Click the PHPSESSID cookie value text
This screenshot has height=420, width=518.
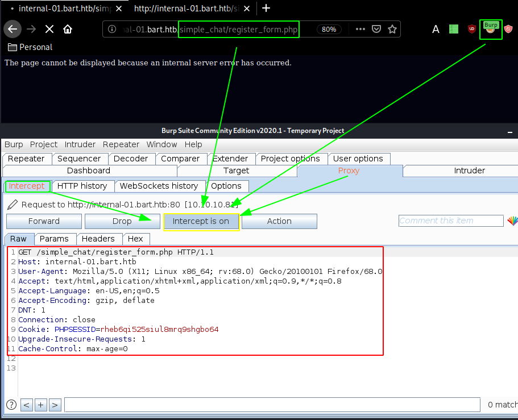coord(160,330)
